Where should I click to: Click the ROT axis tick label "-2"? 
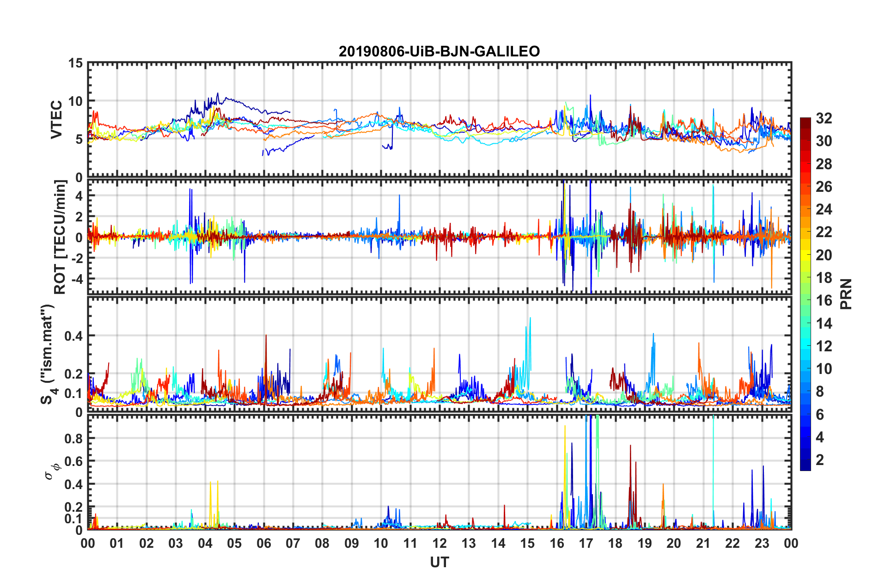(76, 258)
